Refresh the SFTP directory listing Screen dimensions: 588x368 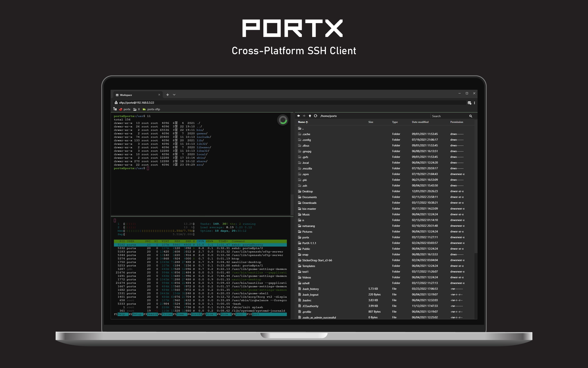click(x=315, y=116)
